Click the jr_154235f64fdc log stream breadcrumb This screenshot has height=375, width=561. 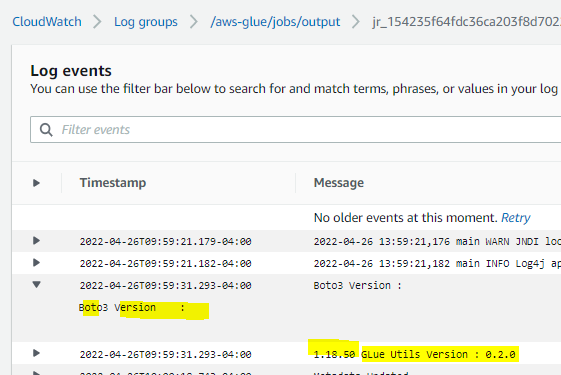[467, 22]
